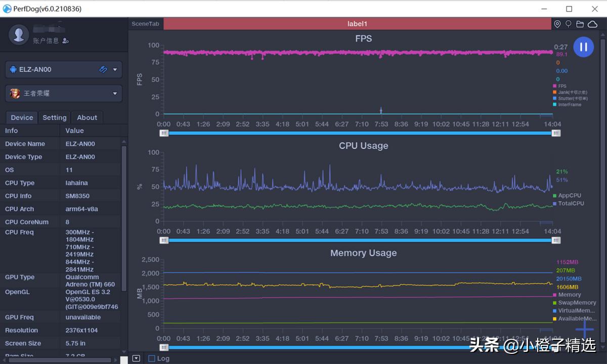
Task: Click the USB connection icon beside ELZ-AN00
Action: [103, 69]
